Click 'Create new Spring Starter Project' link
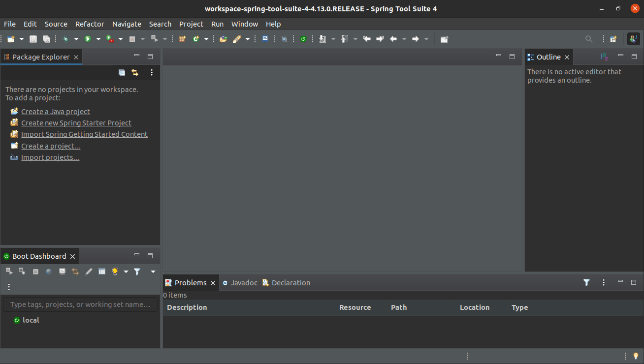The image size is (644, 364). point(76,123)
